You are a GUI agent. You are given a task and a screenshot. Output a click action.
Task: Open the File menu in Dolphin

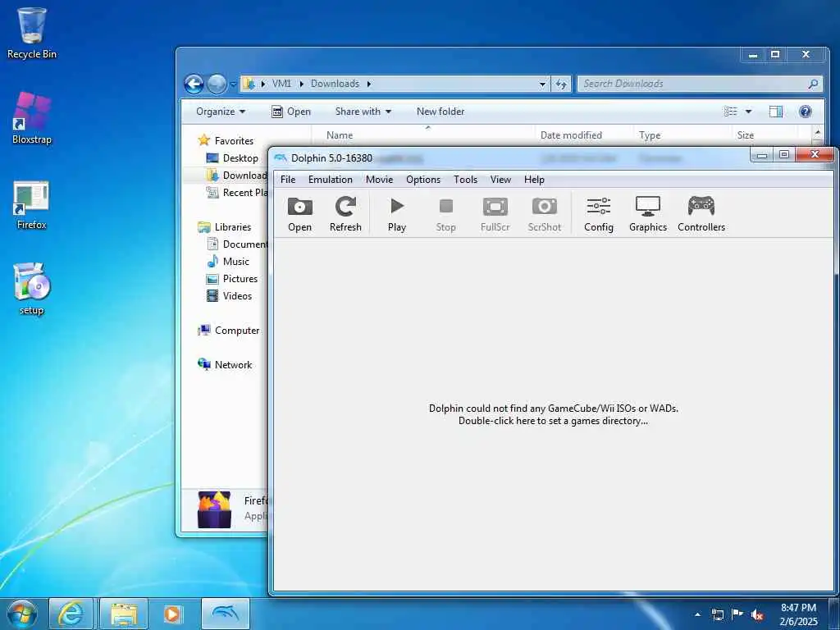tap(288, 180)
